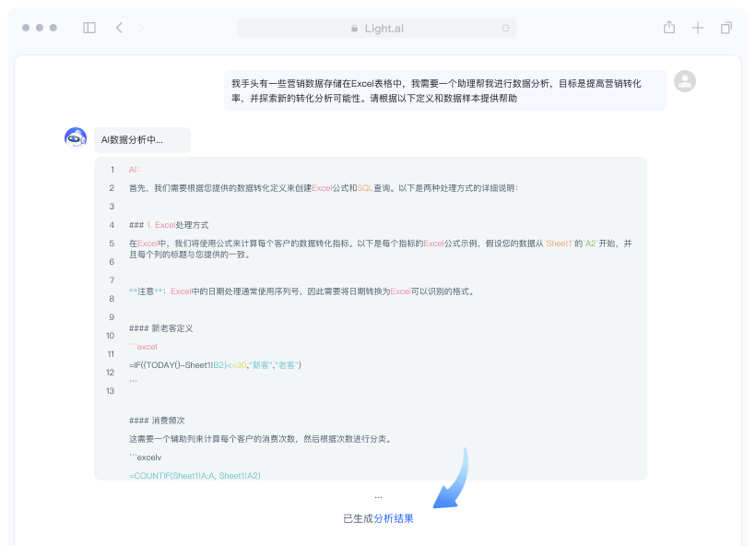This screenshot has height=546, width=756.
Task: Click the sentence 这需要一个辅助列来计算
Action: coord(261,439)
